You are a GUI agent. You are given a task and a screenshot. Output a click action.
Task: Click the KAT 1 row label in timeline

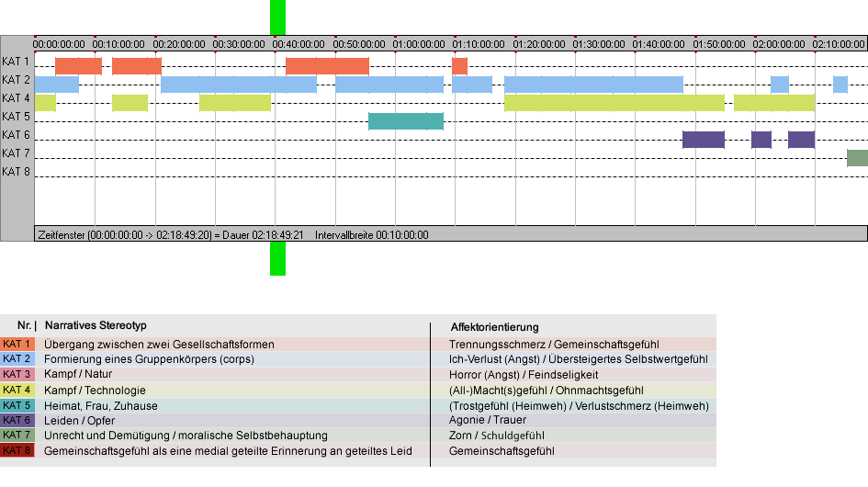tap(16, 62)
